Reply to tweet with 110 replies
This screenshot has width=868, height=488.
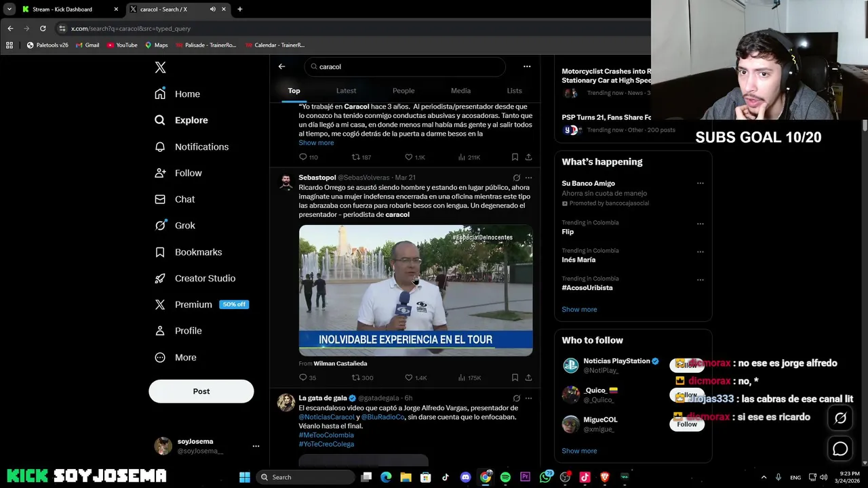click(x=308, y=157)
